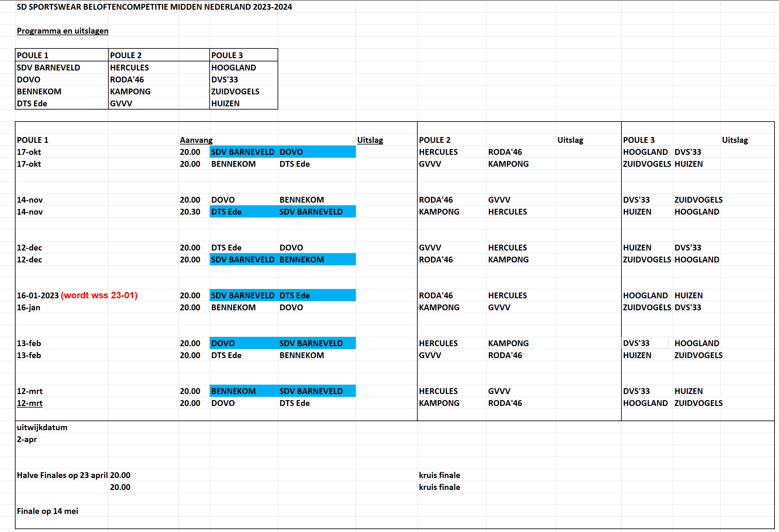The image size is (779, 532).
Task: Select highlighted 'DTS Ede' in the 14-nov row
Action: tap(226, 212)
